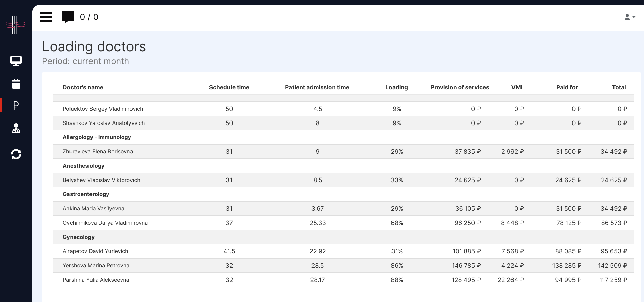The width and height of the screenshot is (644, 302).
Task: Open the calendar schedule sidebar icon
Action: point(16,83)
